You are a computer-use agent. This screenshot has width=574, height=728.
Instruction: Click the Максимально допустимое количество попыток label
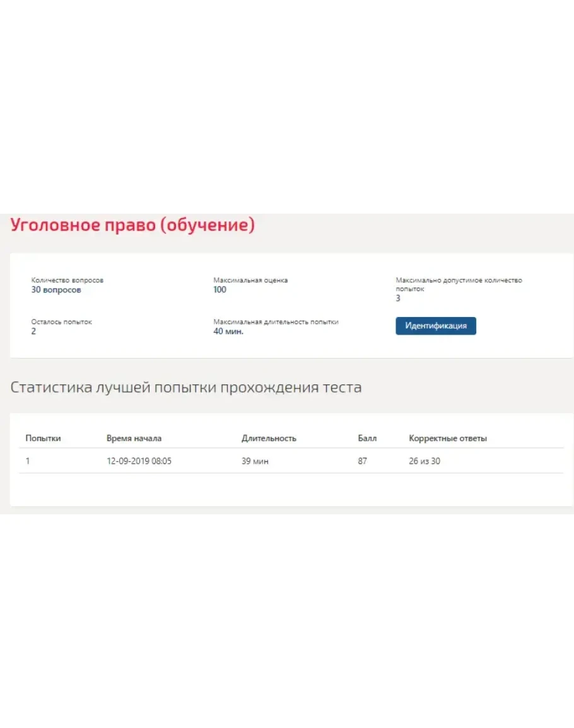pyautogui.click(x=459, y=284)
